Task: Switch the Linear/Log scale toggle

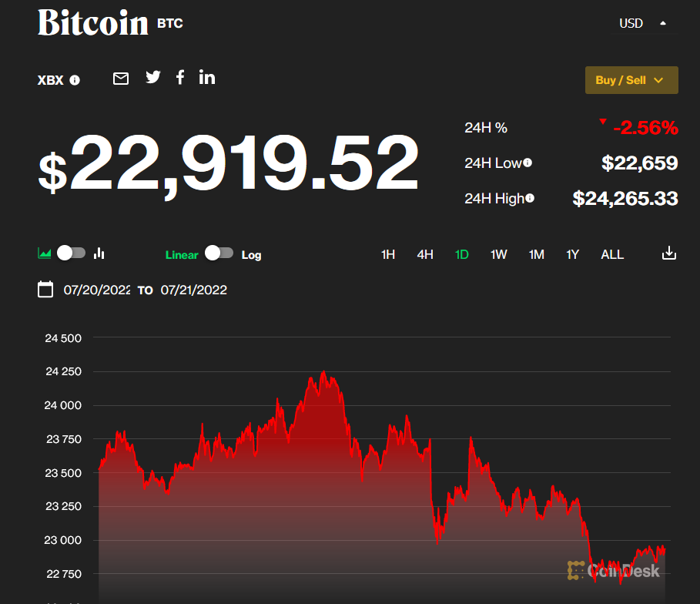Action: point(219,253)
